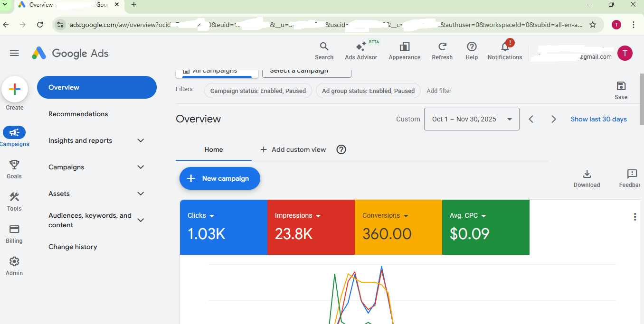
Task: Click the Billing sidebar icon
Action: tap(14, 233)
